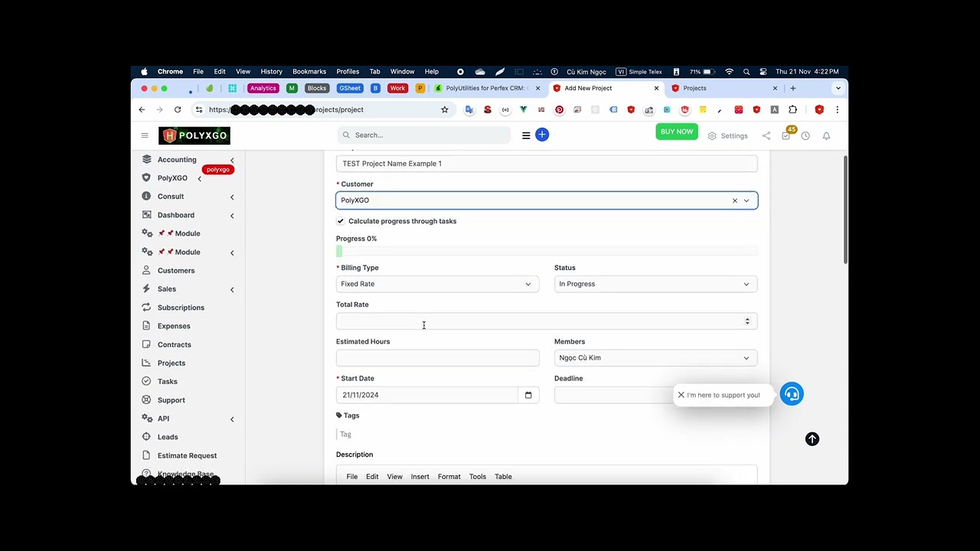Open the list menu icon beside search

tap(526, 135)
